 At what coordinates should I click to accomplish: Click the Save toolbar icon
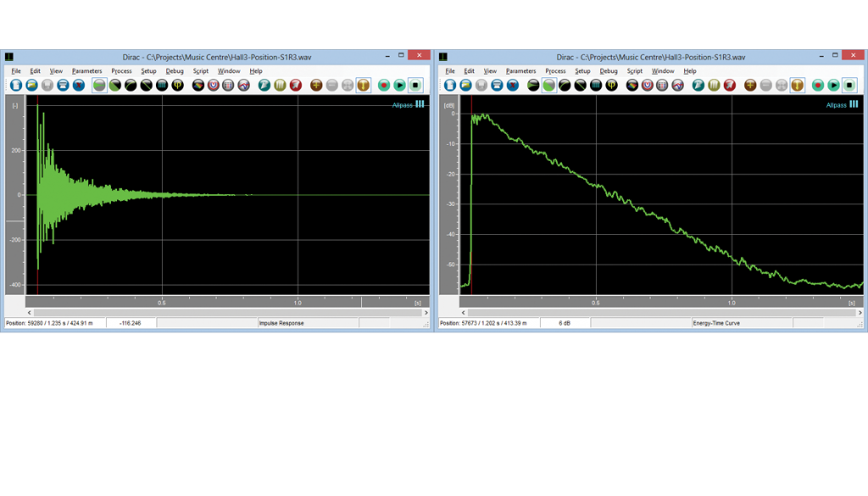[x=47, y=86]
